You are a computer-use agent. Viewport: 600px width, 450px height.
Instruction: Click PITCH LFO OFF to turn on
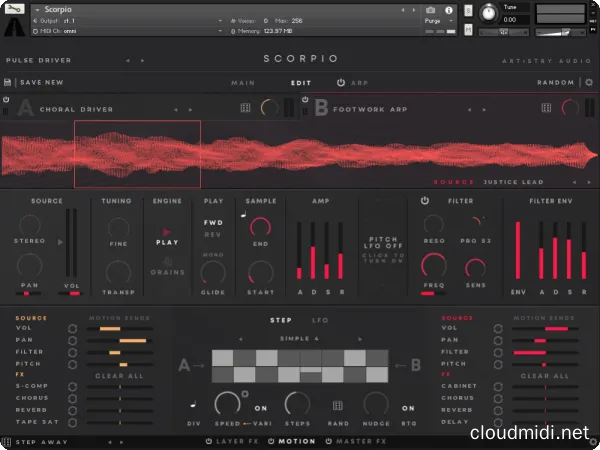pos(383,250)
